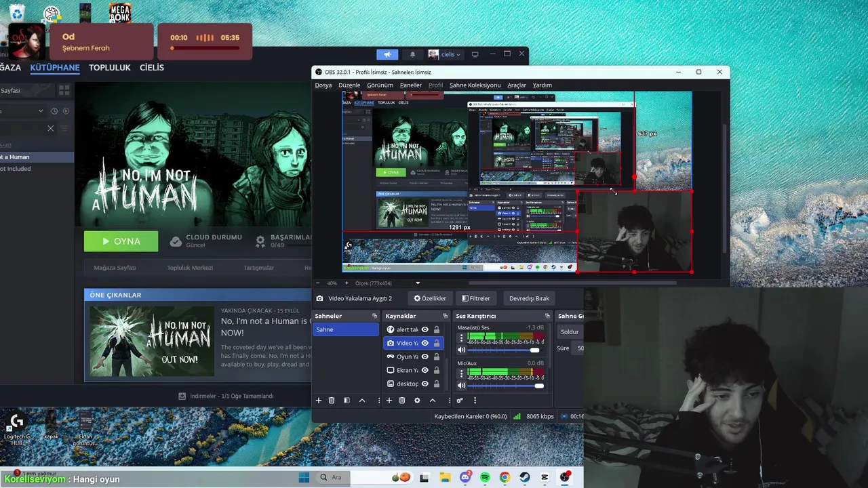Mute Masaüstü Ses speaker icon
This screenshot has height=488, width=868.
pos(462,350)
